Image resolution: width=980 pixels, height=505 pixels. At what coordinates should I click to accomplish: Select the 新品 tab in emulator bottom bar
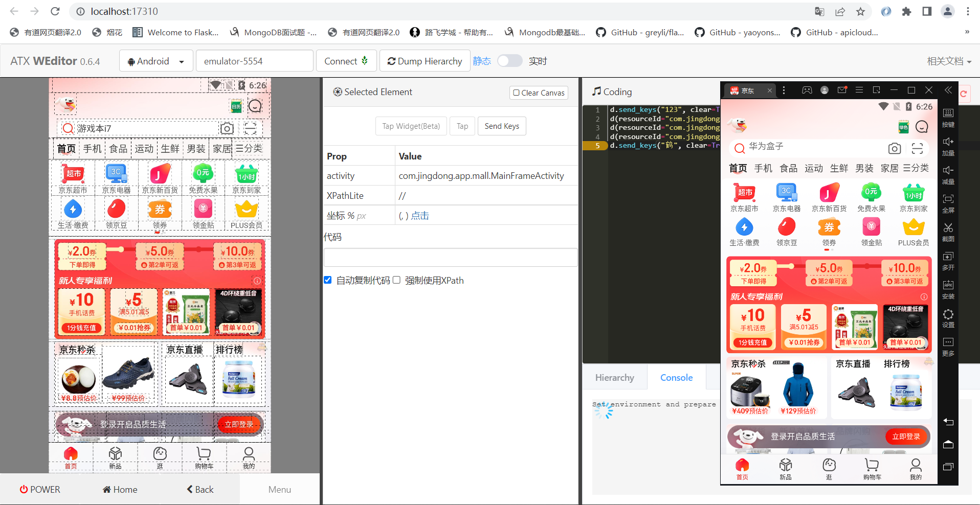[786, 469]
